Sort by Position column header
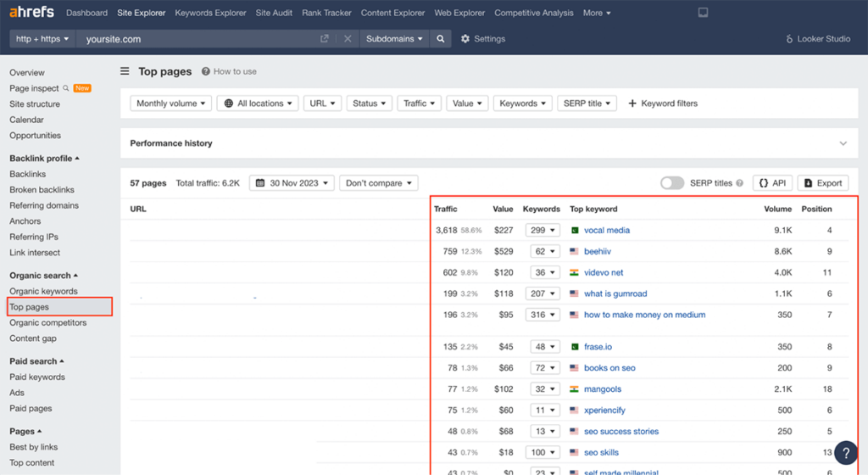The height and width of the screenshot is (475, 868). click(x=816, y=210)
